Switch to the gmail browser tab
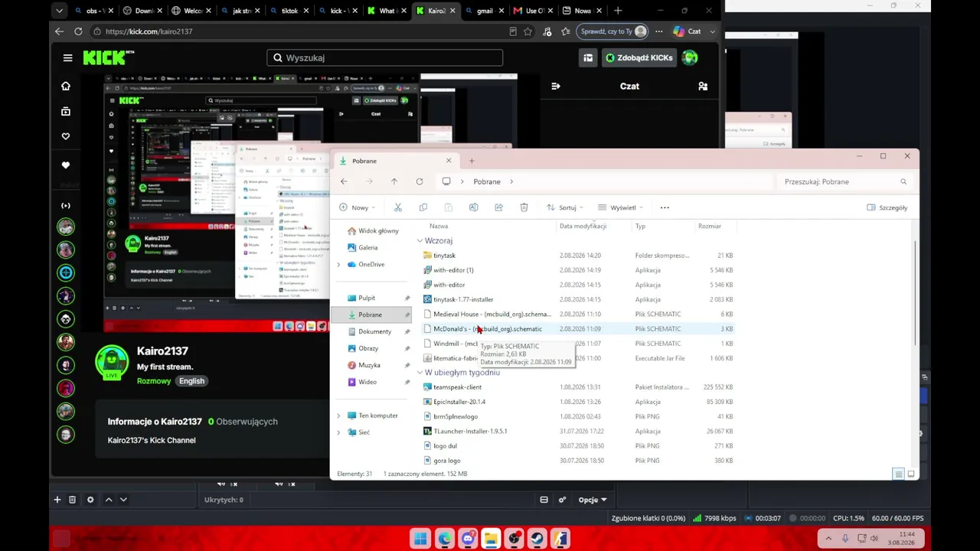Screen dimensions: 980x551 click(485, 11)
